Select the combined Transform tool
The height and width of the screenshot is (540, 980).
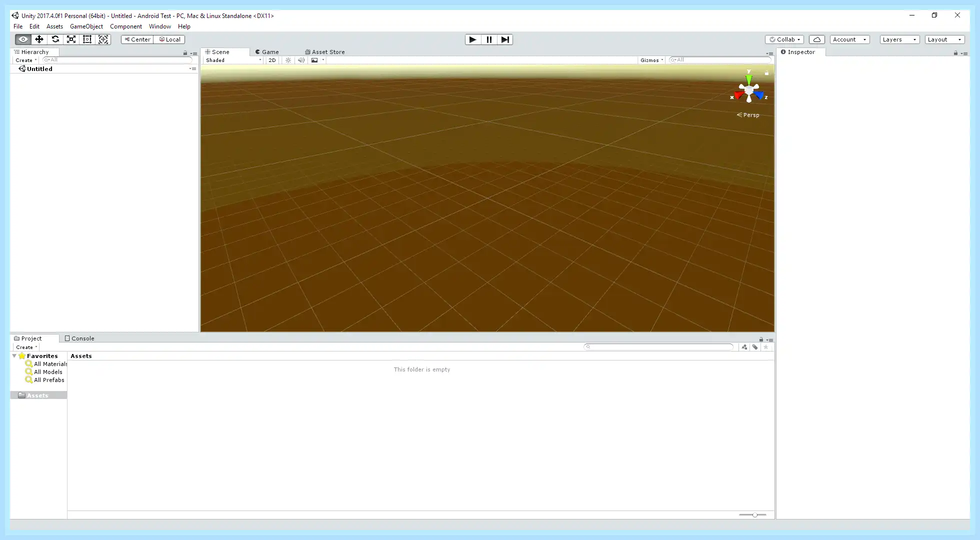103,39
